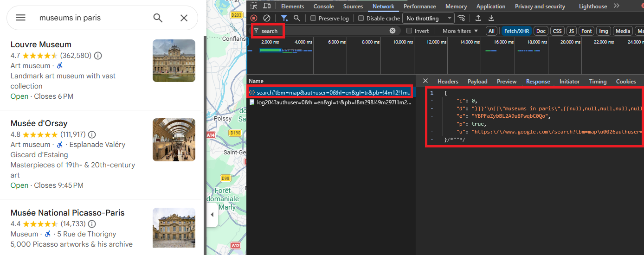644x255 pixels.
Task: Open the Preview tab in details
Action: click(x=507, y=82)
